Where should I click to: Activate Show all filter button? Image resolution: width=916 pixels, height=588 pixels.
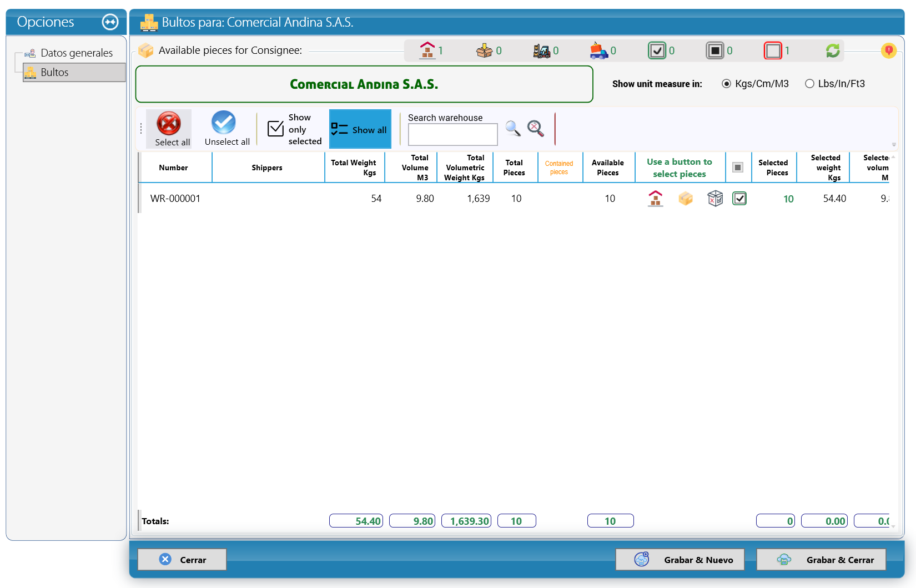(360, 129)
